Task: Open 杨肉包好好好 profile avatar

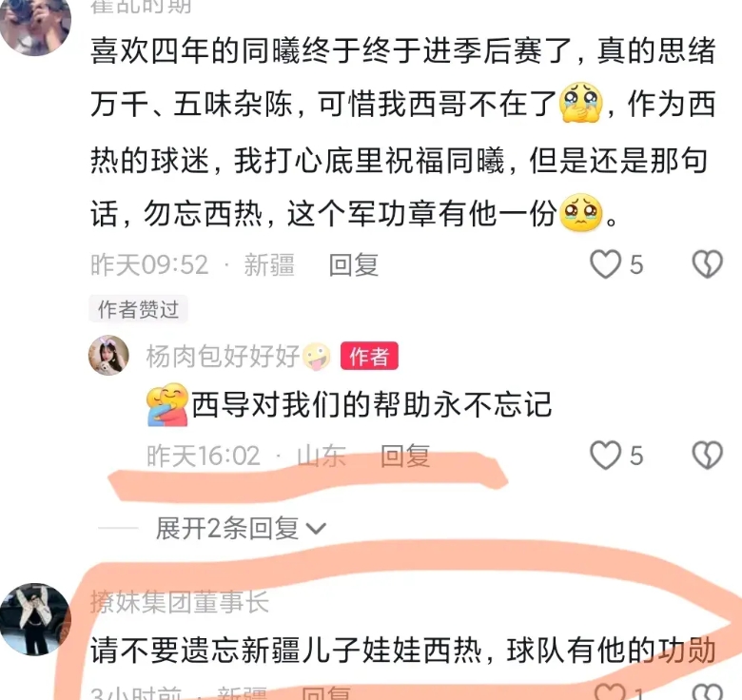Action: click(108, 355)
